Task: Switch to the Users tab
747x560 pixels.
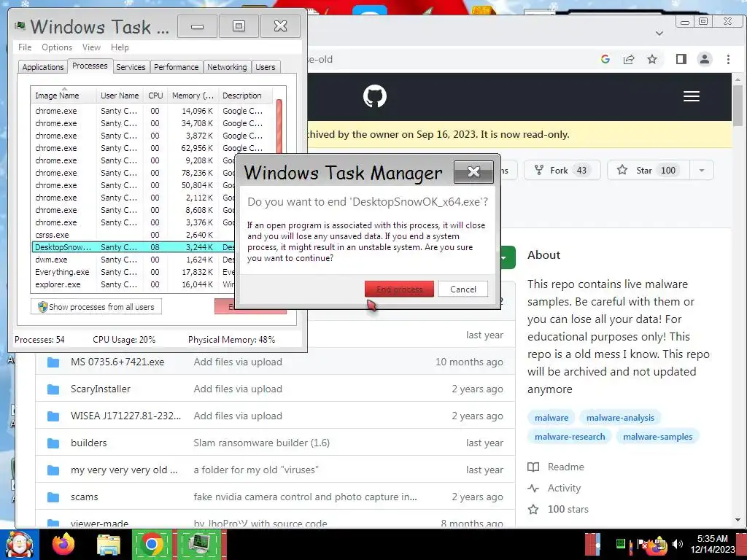Action: pyautogui.click(x=266, y=67)
